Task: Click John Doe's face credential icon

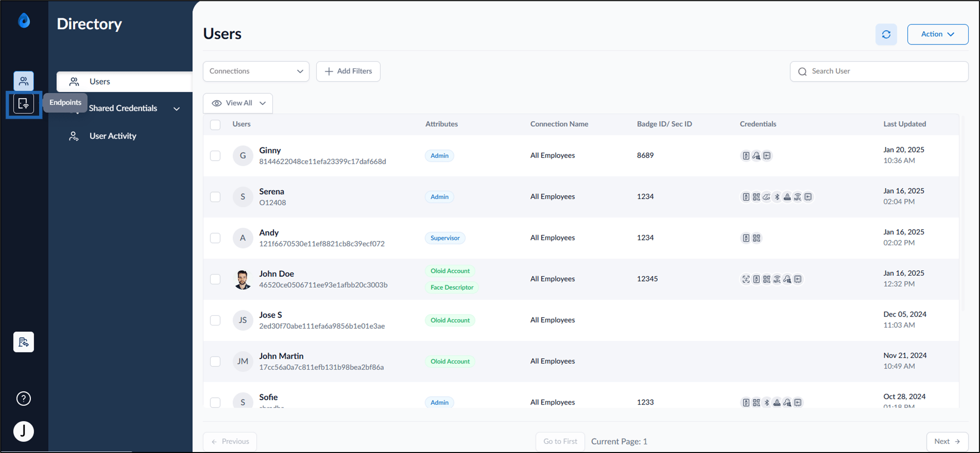Action: pos(746,279)
